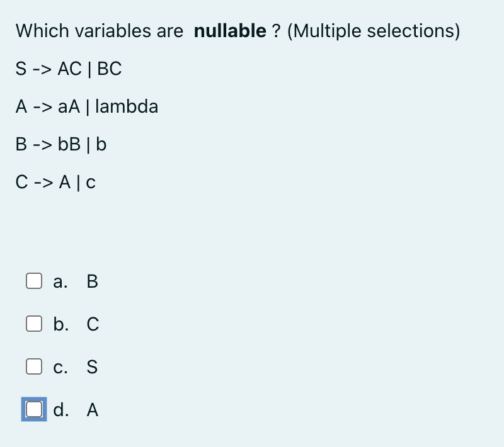This screenshot has width=504, height=447.
Task: Click the production rule 'S -> AC | BC'
Action: tap(69, 69)
